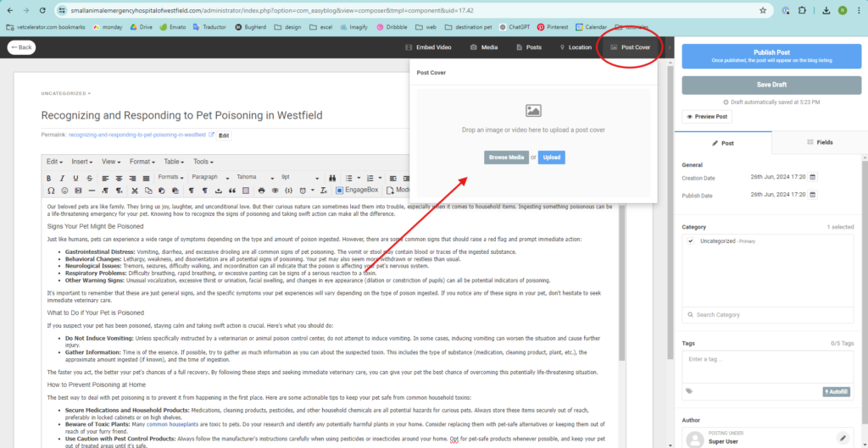Open the Formats dropdown in the editor
The height and width of the screenshot is (448, 868).
(x=170, y=178)
